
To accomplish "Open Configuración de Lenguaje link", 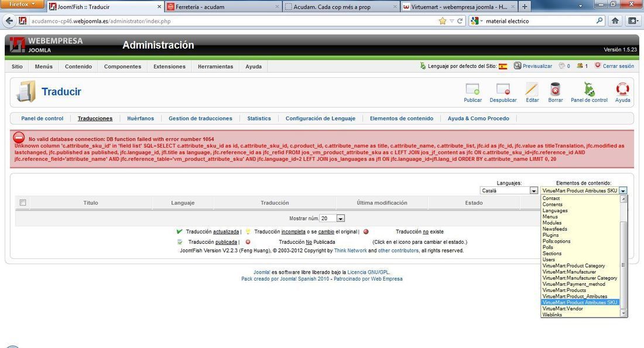I will [x=320, y=118].
